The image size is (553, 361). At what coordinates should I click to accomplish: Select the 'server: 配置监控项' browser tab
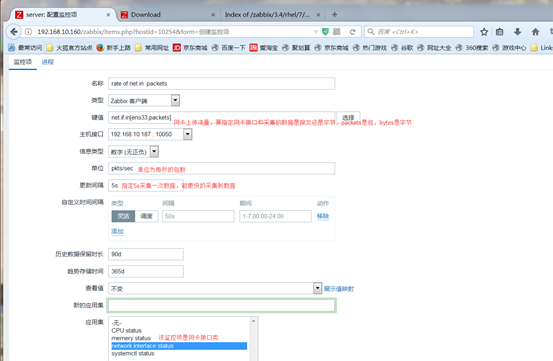pos(62,15)
